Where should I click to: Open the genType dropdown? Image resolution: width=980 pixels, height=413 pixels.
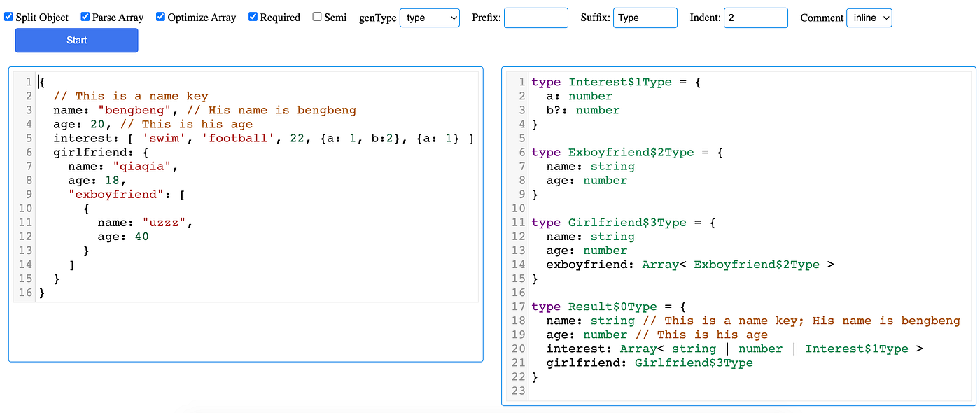coord(430,17)
